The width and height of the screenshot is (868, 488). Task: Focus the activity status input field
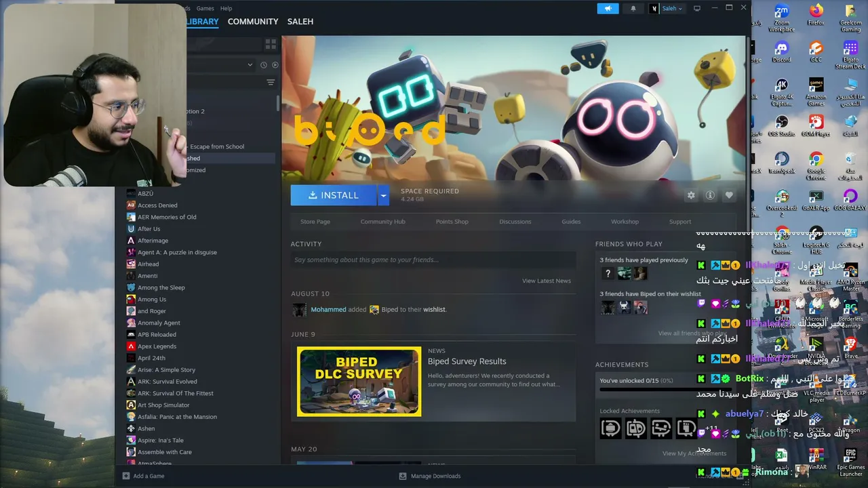pos(433,260)
